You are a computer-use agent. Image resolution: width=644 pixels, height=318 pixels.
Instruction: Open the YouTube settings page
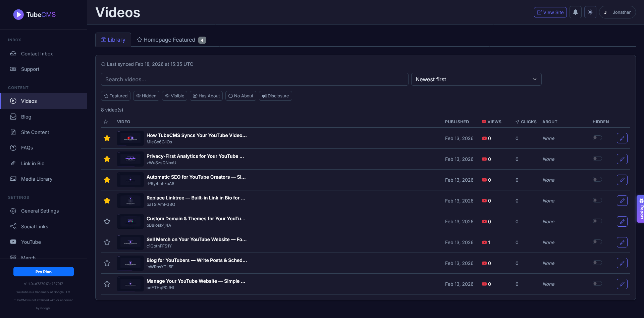31,242
